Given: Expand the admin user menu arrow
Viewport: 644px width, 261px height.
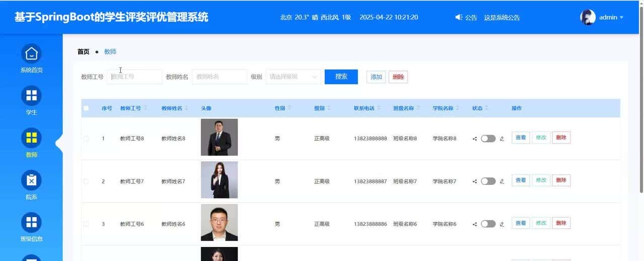Looking at the screenshot, I should pyautogui.click(x=621, y=18).
